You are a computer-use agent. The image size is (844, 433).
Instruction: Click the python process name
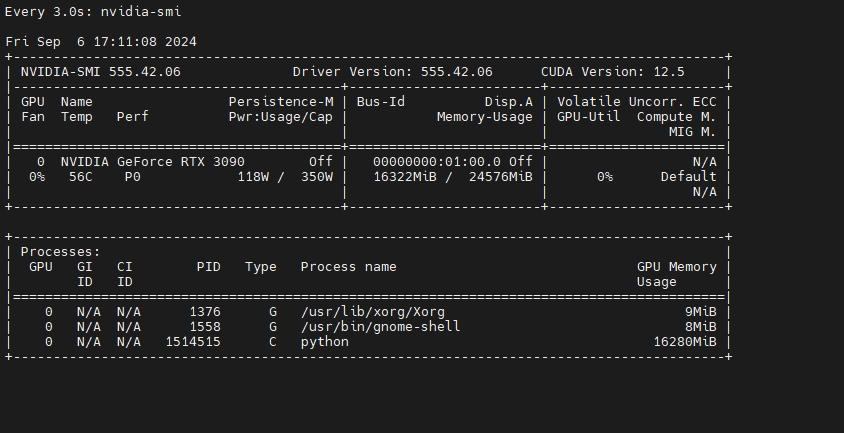click(325, 342)
